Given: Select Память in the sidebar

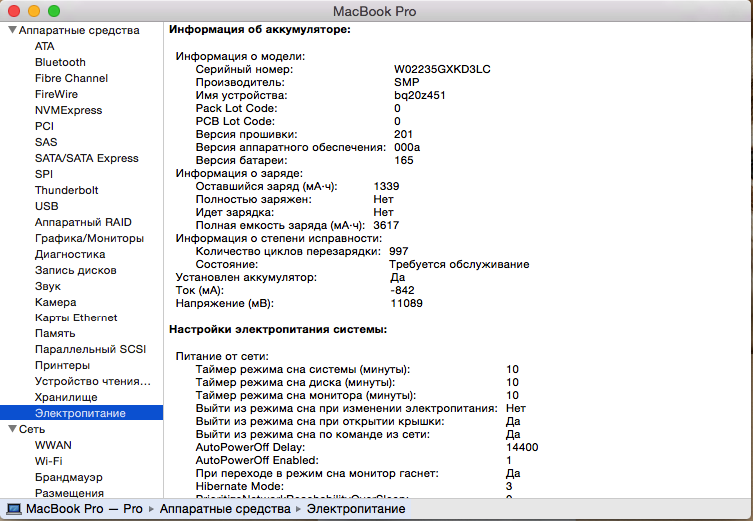Looking at the screenshot, I should pos(55,333).
